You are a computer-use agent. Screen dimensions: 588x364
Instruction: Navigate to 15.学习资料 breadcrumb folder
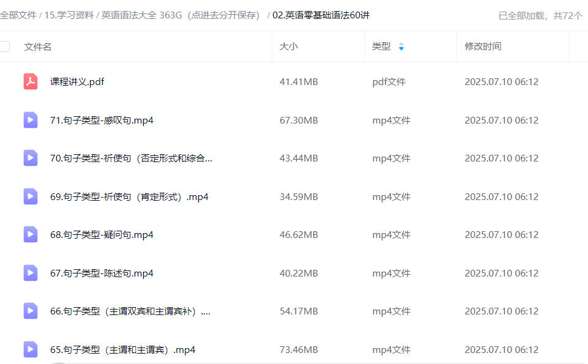tap(68, 15)
